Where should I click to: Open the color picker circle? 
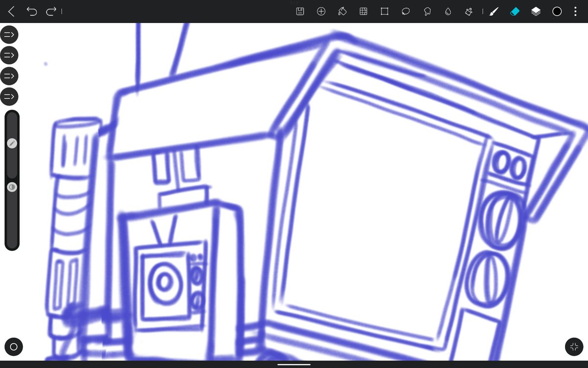click(x=557, y=11)
